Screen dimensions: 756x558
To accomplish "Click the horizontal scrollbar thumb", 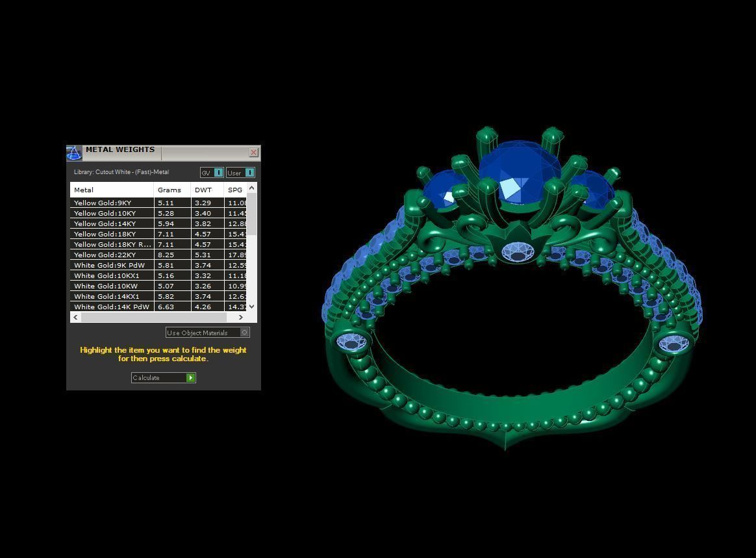I will [x=154, y=318].
